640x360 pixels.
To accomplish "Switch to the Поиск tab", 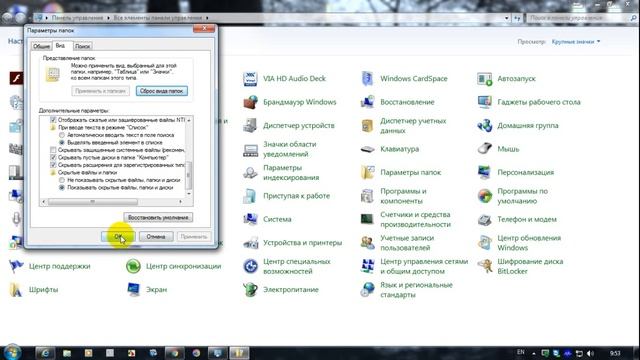I will coord(82,47).
